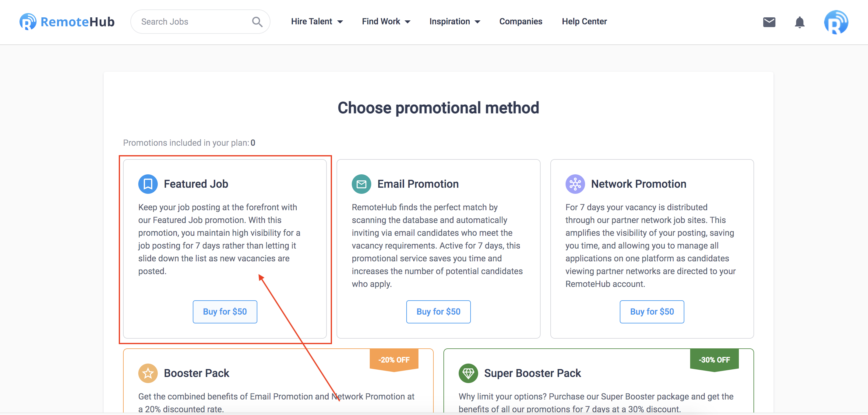This screenshot has width=868, height=415.
Task: Click the Super Booster Pack diamond icon
Action: [x=468, y=373]
